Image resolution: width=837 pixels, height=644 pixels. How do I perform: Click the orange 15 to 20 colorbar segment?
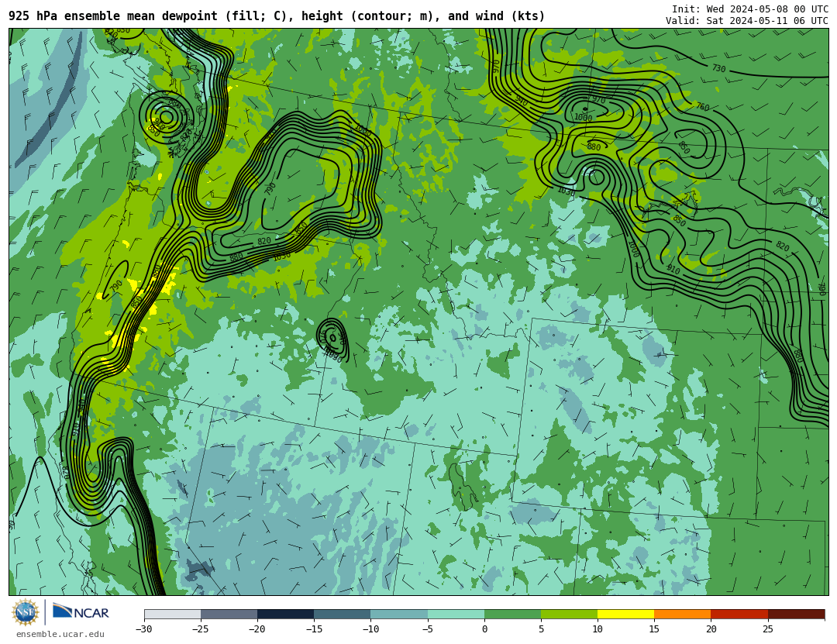(x=683, y=614)
